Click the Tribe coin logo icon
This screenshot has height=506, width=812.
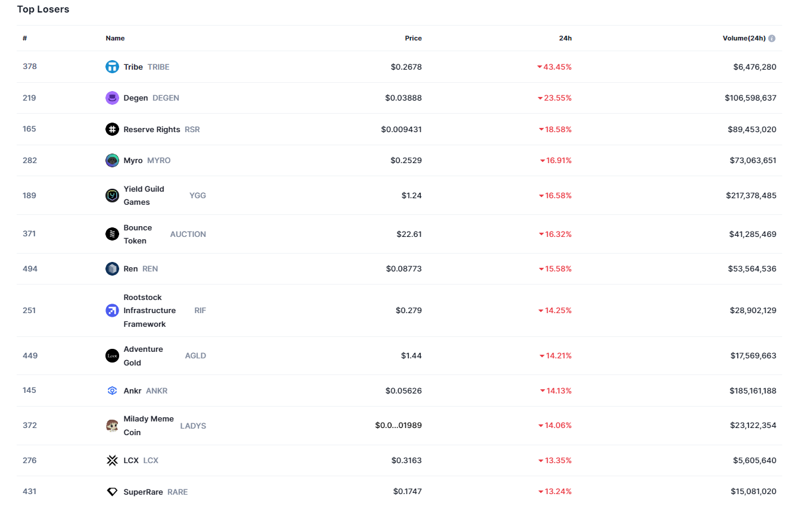(112, 67)
